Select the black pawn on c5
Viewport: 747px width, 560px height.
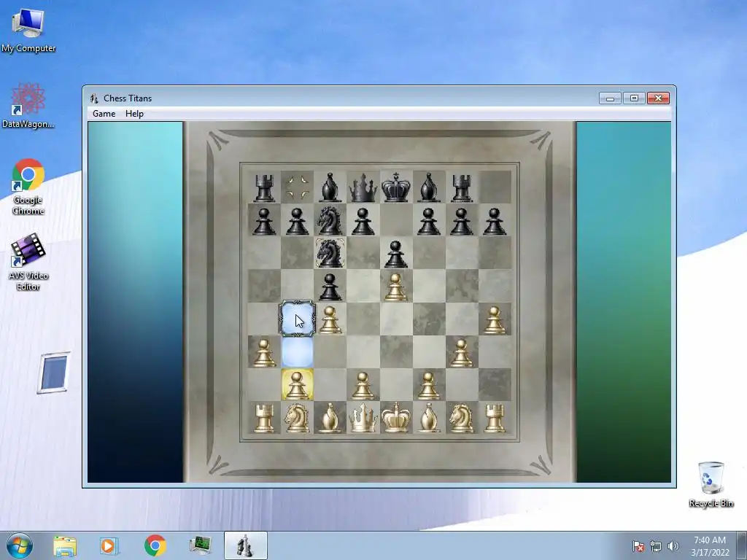330,287
